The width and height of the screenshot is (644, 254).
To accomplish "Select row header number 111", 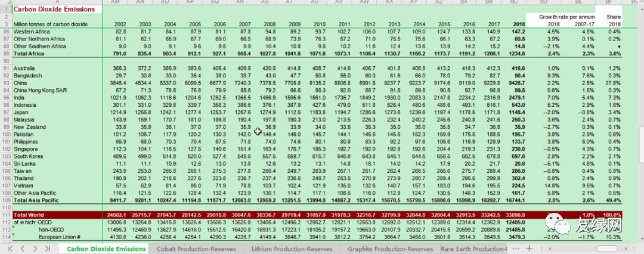I will (6, 215).
